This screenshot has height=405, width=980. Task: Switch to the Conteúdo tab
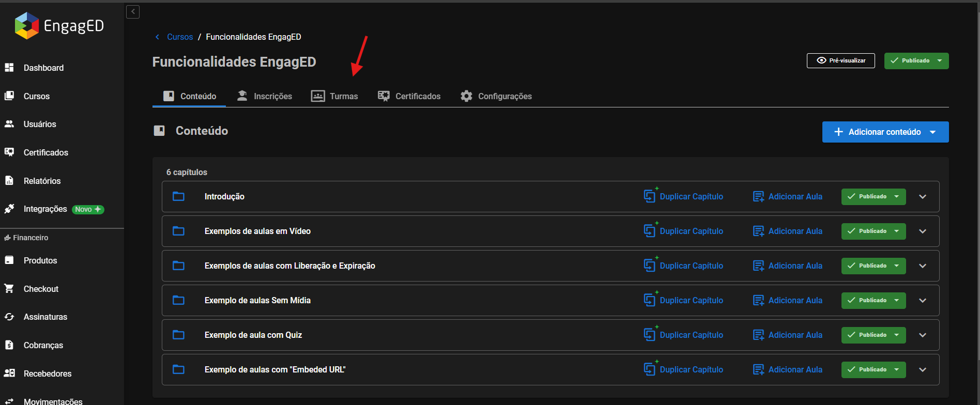tap(189, 96)
